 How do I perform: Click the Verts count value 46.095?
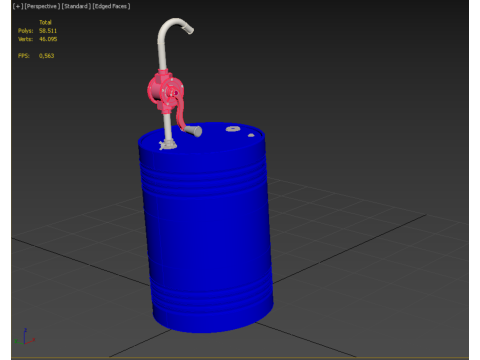48,39
